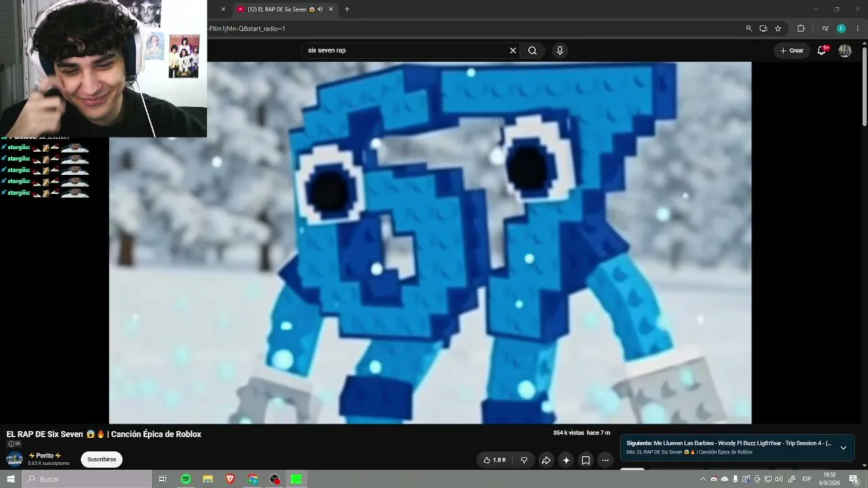Open the browser extensions puzzle icon
Screen dimensions: 868x488
801,28
